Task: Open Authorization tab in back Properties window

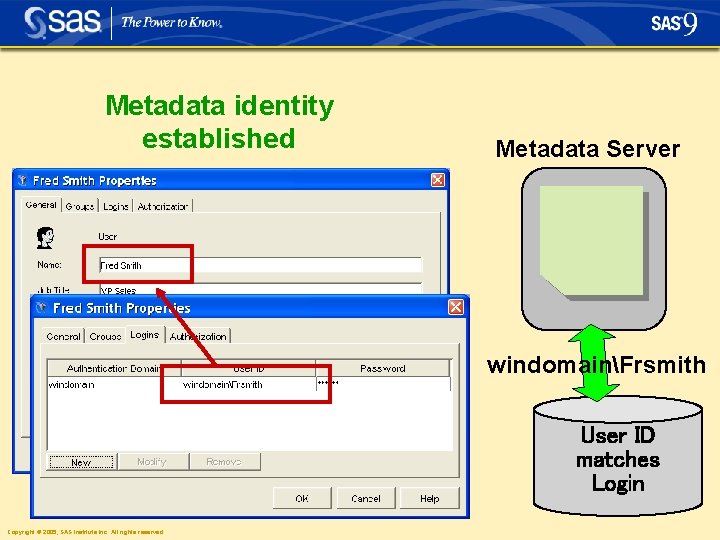Action: coord(163,206)
